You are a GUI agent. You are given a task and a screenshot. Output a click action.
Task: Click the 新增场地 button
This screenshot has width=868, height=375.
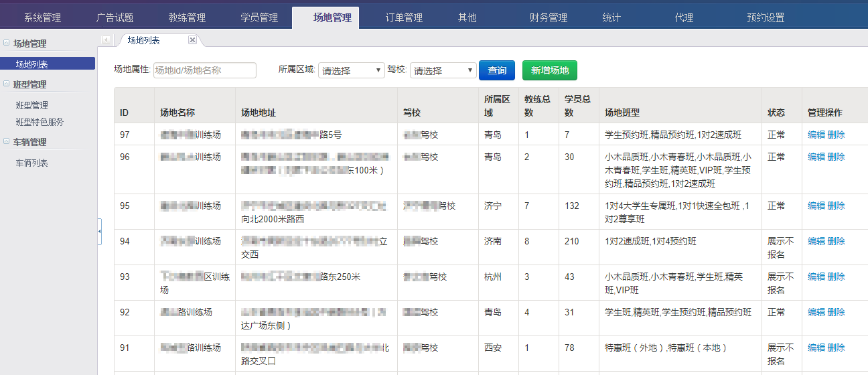tap(550, 70)
